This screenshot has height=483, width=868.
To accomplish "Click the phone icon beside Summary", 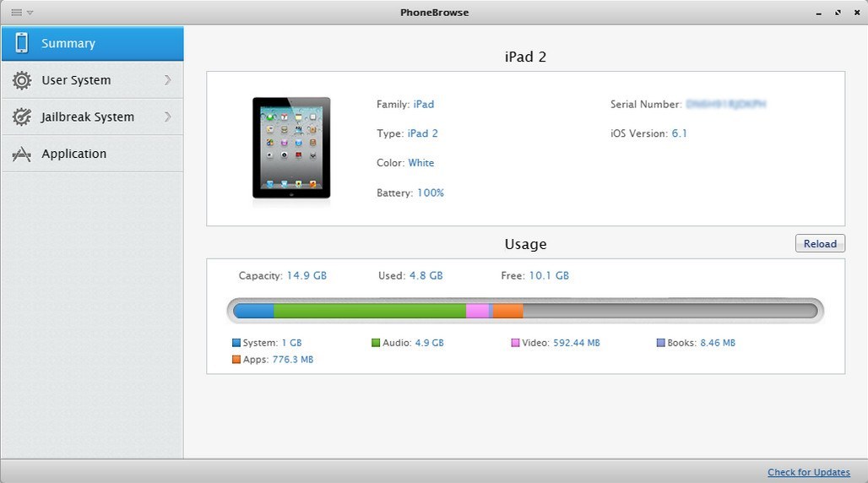I will tap(22, 43).
